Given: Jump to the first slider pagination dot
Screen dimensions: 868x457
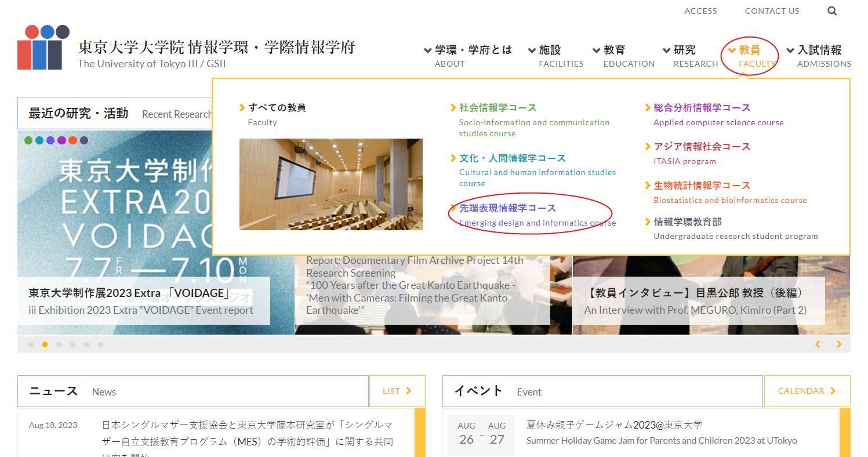Looking at the screenshot, I should click(x=31, y=344).
